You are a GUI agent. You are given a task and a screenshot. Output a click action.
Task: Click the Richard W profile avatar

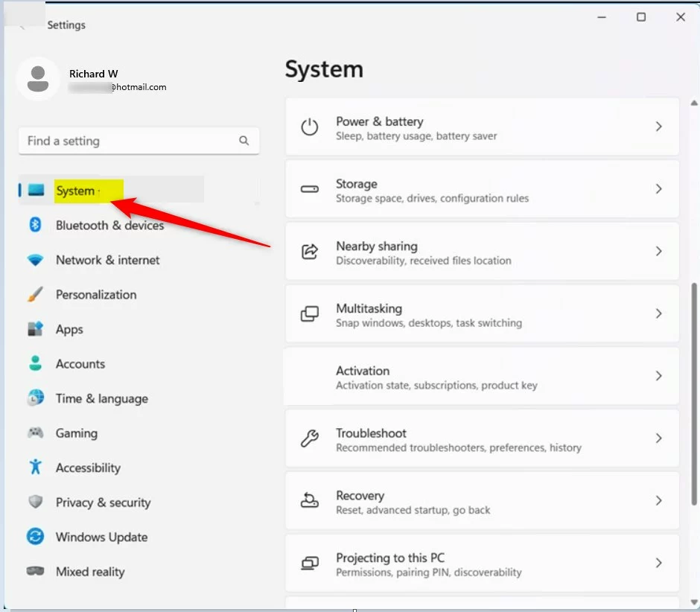pos(37,79)
